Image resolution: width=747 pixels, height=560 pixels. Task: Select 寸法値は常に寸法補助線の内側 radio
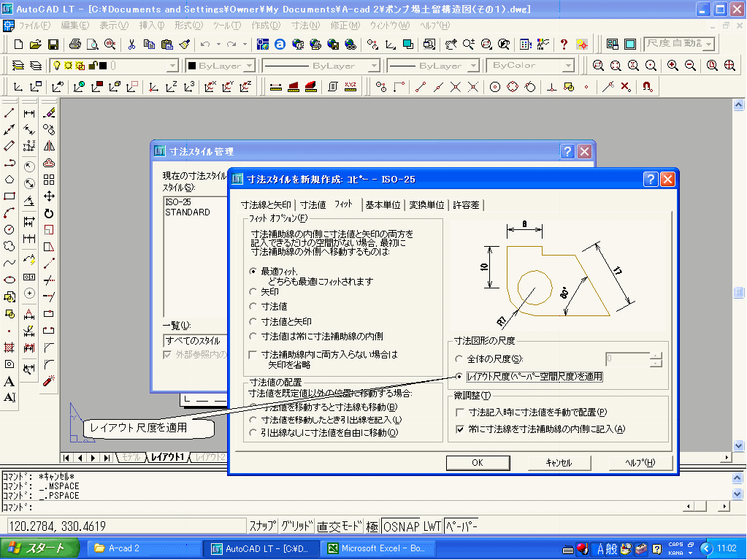click(x=253, y=336)
